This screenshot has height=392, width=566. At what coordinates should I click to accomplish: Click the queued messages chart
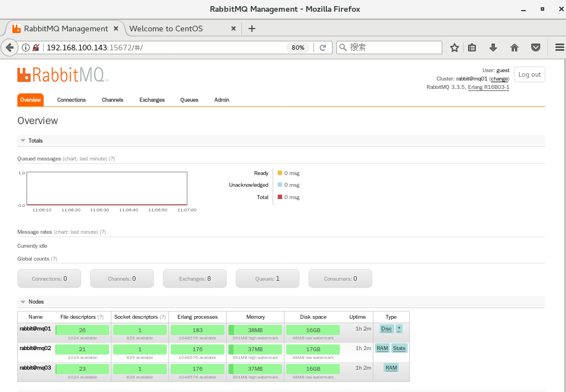point(107,188)
